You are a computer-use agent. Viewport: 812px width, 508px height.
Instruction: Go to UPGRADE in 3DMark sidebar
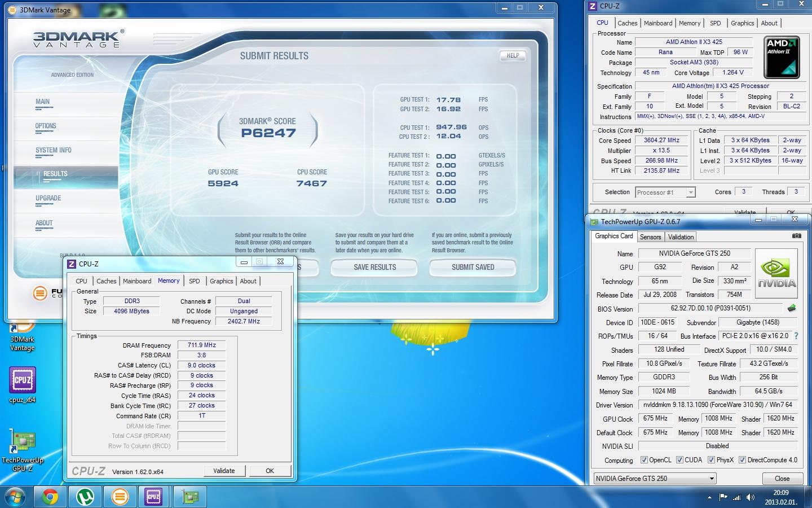[x=48, y=199]
